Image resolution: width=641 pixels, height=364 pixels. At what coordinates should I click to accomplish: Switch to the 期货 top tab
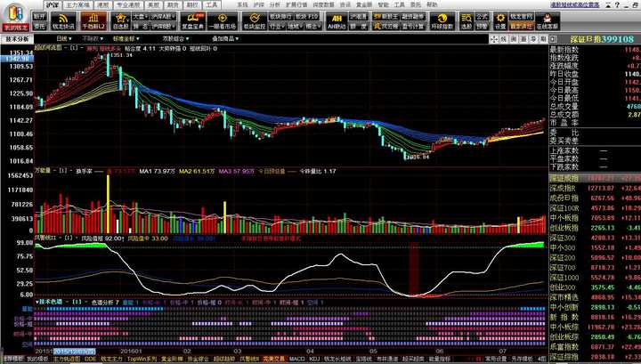coord(173,5)
